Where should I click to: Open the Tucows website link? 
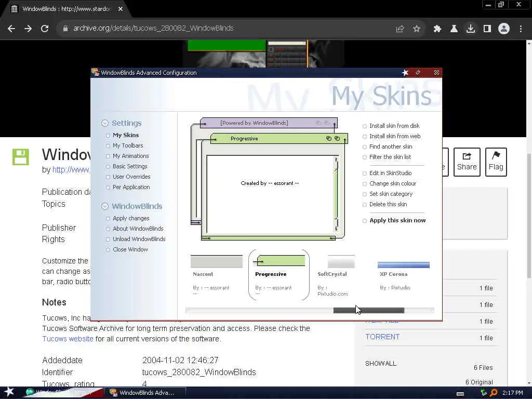[68, 339]
